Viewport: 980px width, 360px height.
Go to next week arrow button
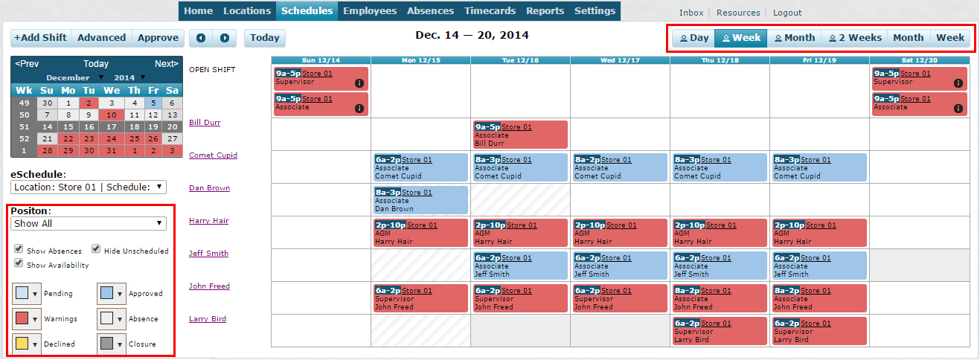tap(225, 38)
